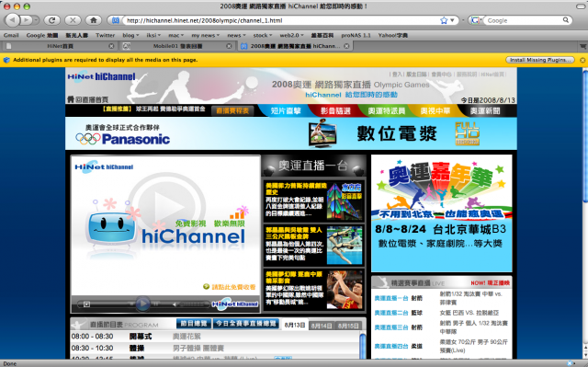Image resolution: width=588 pixels, height=367 pixels.
Task: Select the 8月14日 schedule tab
Action: [x=322, y=326]
